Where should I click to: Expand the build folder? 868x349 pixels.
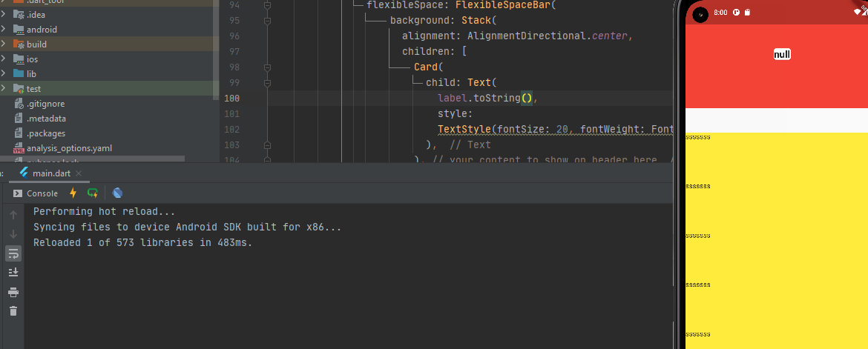[x=4, y=44]
